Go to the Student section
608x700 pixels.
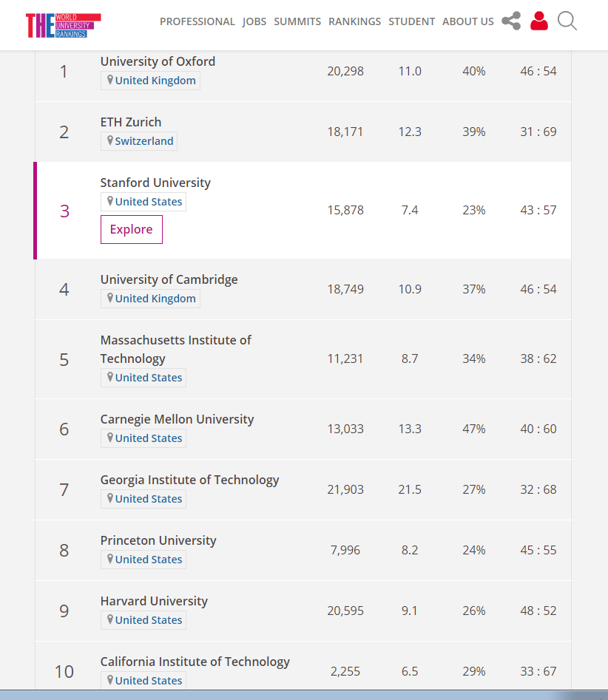coord(412,21)
